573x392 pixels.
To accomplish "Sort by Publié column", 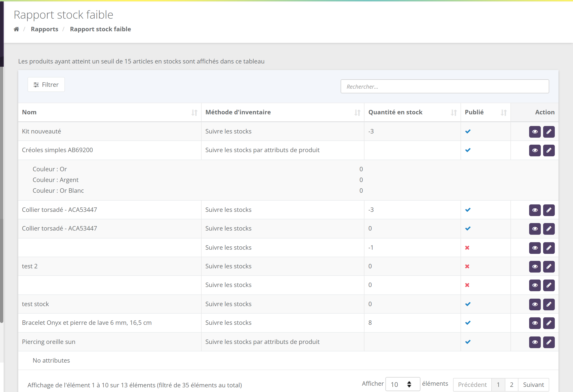I will point(486,112).
